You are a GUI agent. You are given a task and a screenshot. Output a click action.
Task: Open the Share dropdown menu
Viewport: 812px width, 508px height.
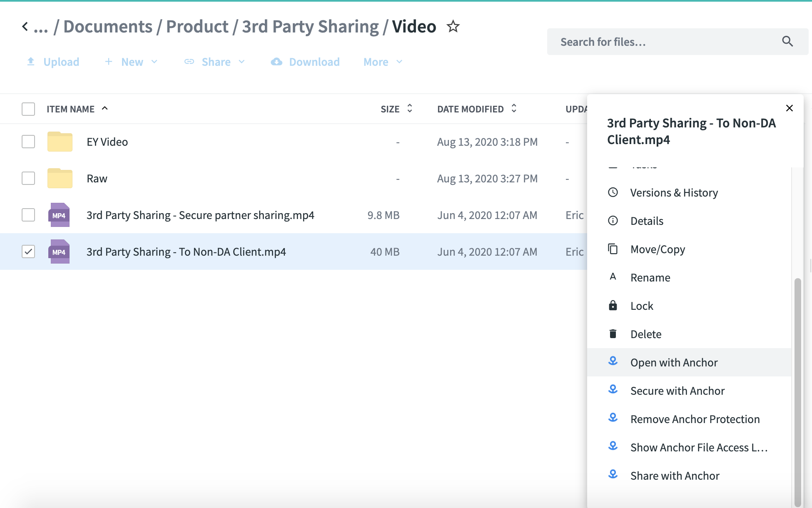(x=215, y=62)
